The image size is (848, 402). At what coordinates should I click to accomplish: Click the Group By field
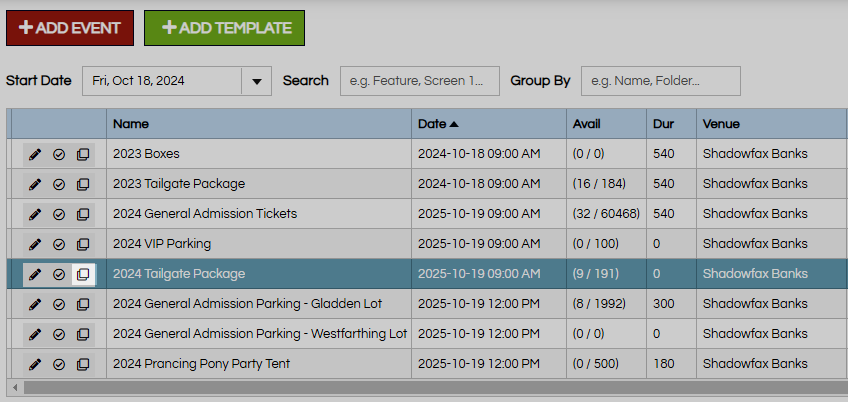[x=660, y=81]
